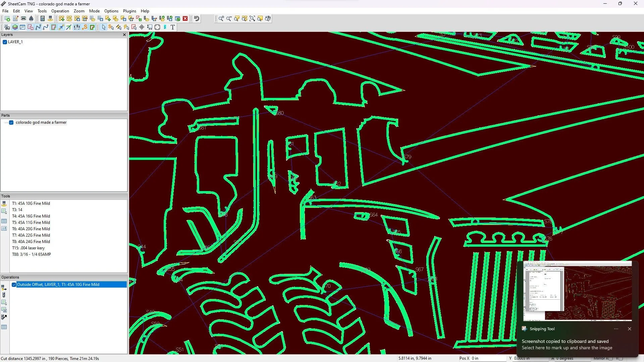Open Snipping Tool notification options (three dots)

pos(616,329)
